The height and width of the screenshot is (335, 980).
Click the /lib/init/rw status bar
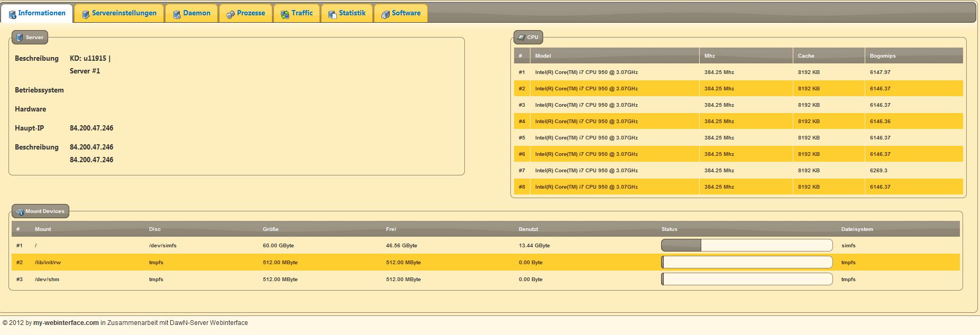pyautogui.click(x=746, y=262)
